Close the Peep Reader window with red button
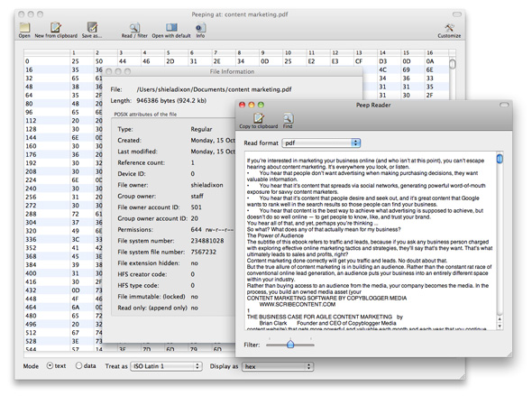The width and height of the screenshot is (532, 396). click(242, 105)
